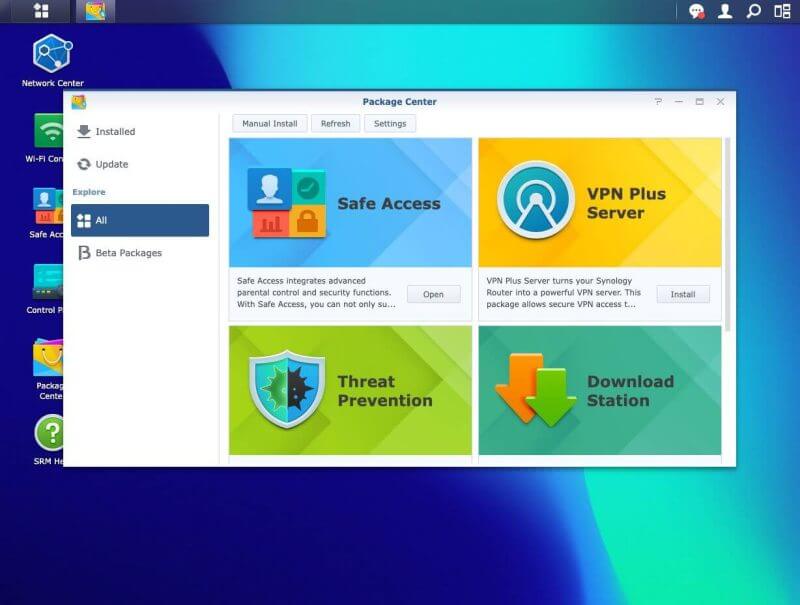Click the Safe Access package icon
This screenshot has width=800, height=605.
(286, 204)
